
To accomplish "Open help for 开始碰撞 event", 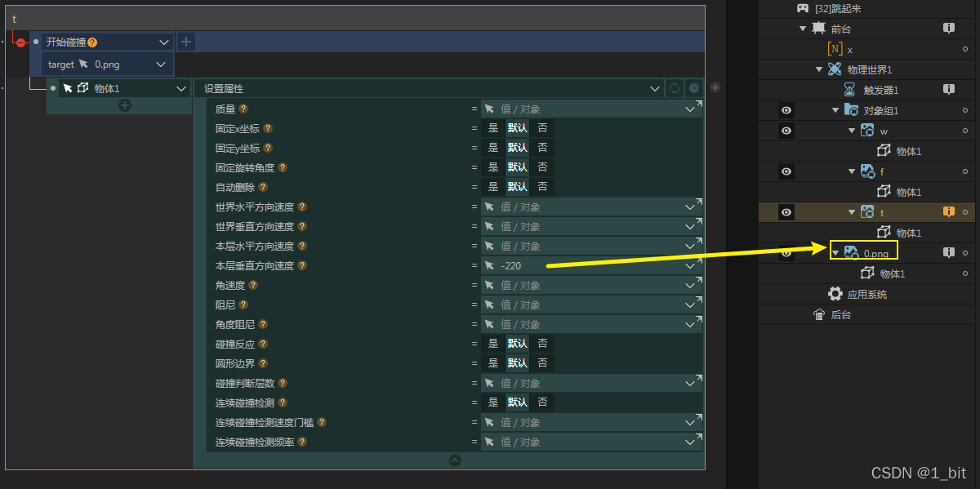I will [x=92, y=42].
